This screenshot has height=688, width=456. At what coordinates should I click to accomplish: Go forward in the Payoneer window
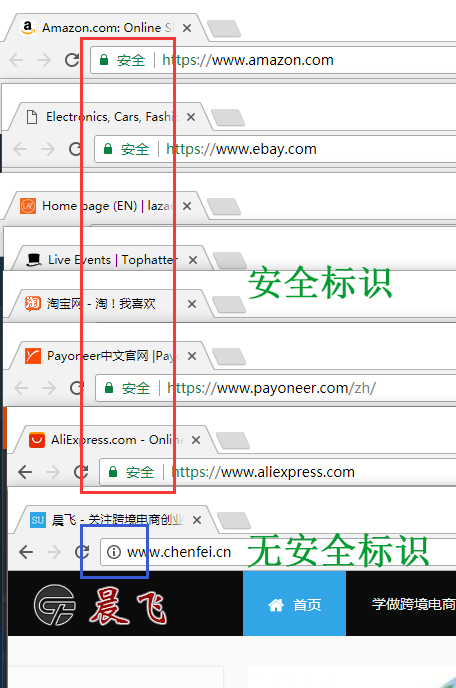click(x=49, y=388)
